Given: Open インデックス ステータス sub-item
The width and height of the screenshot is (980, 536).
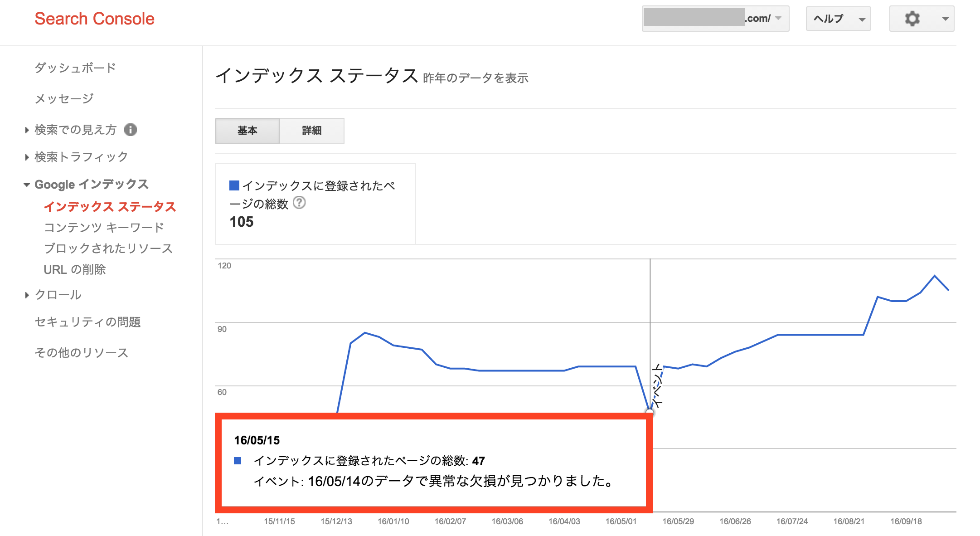Looking at the screenshot, I should pyautogui.click(x=110, y=207).
